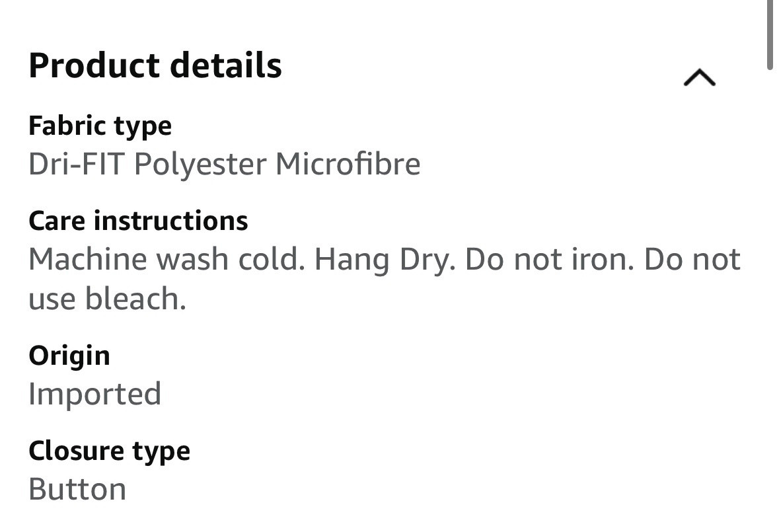Click the Product details heading

[x=155, y=65]
